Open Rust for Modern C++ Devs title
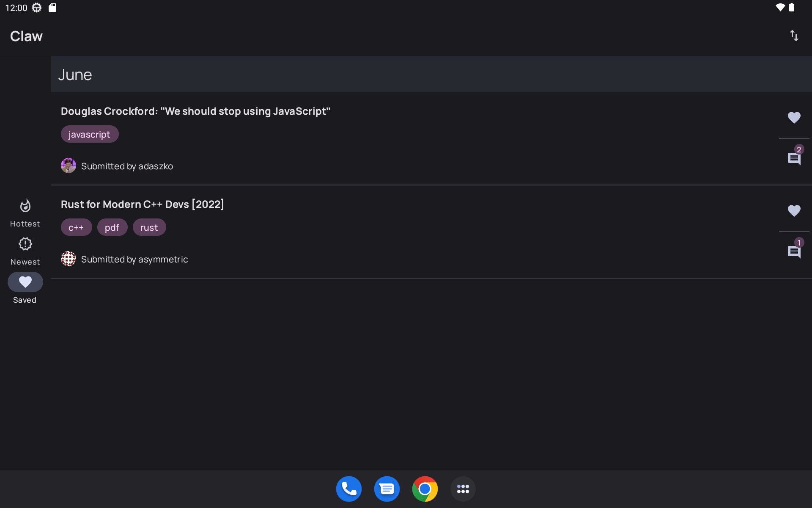Image resolution: width=812 pixels, height=508 pixels. point(142,204)
